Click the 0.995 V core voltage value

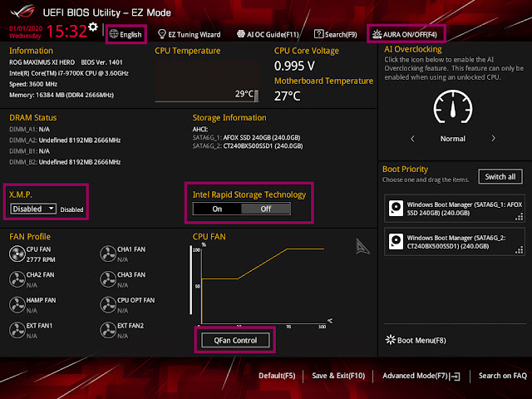[x=294, y=66]
